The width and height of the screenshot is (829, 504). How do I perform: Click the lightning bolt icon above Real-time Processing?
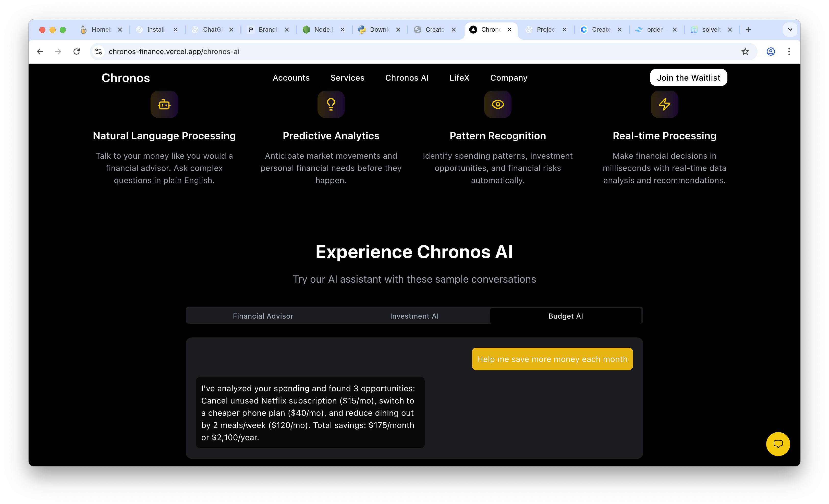click(664, 105)
